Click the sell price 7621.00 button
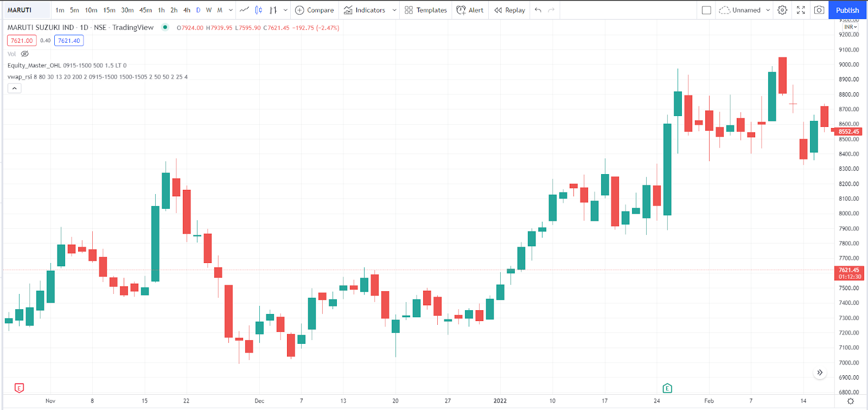 [22, 41]
